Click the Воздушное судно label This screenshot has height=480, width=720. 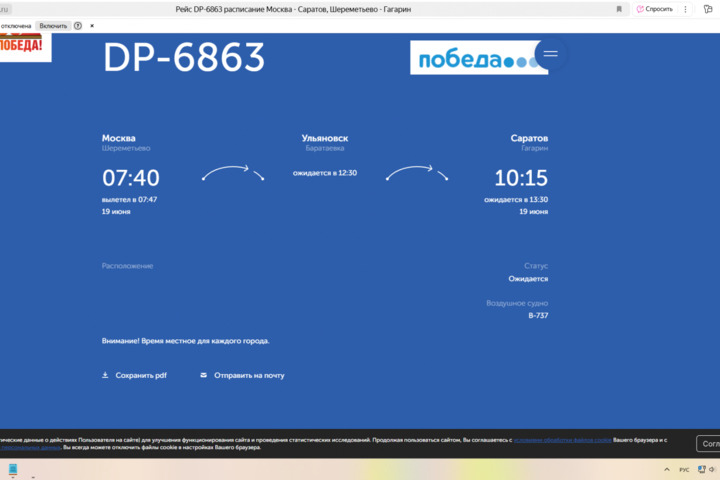517,303
